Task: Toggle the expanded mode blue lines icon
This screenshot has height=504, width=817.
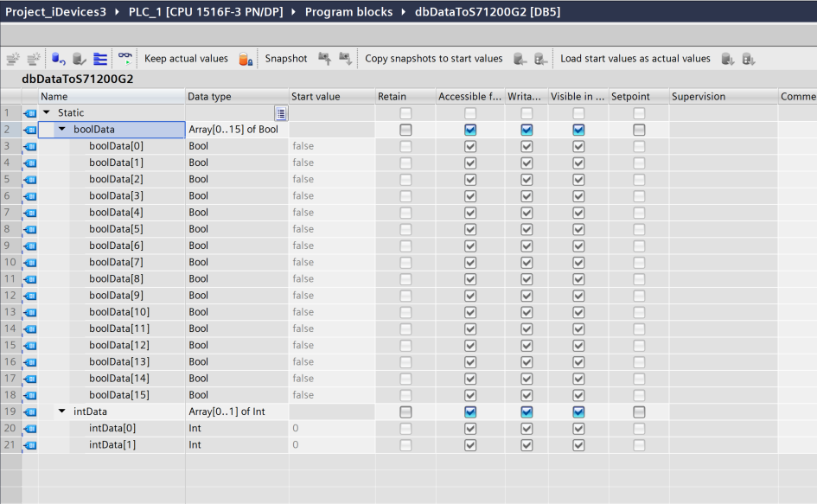Action: tap(100, 59)
